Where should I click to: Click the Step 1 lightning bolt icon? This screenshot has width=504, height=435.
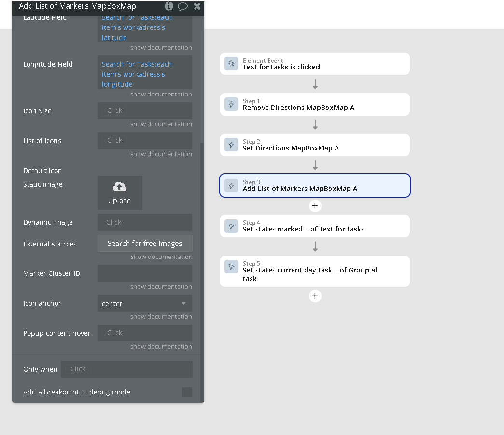tap(231, 104)
